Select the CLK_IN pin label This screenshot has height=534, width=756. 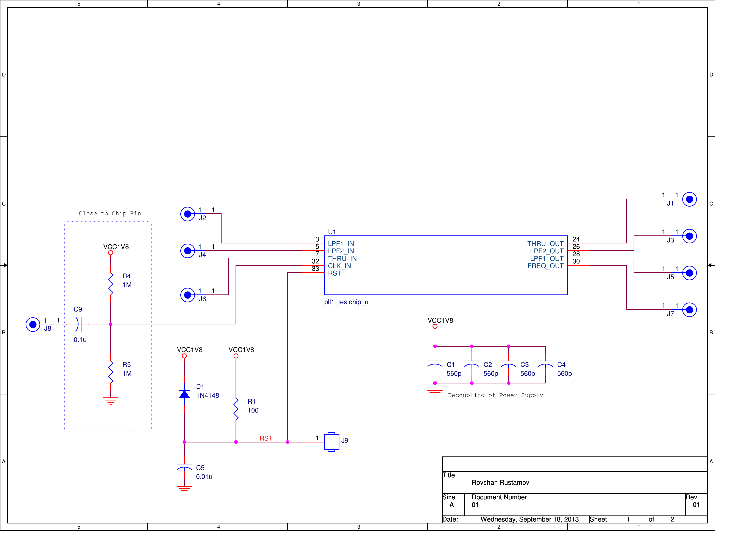point(339,266)
